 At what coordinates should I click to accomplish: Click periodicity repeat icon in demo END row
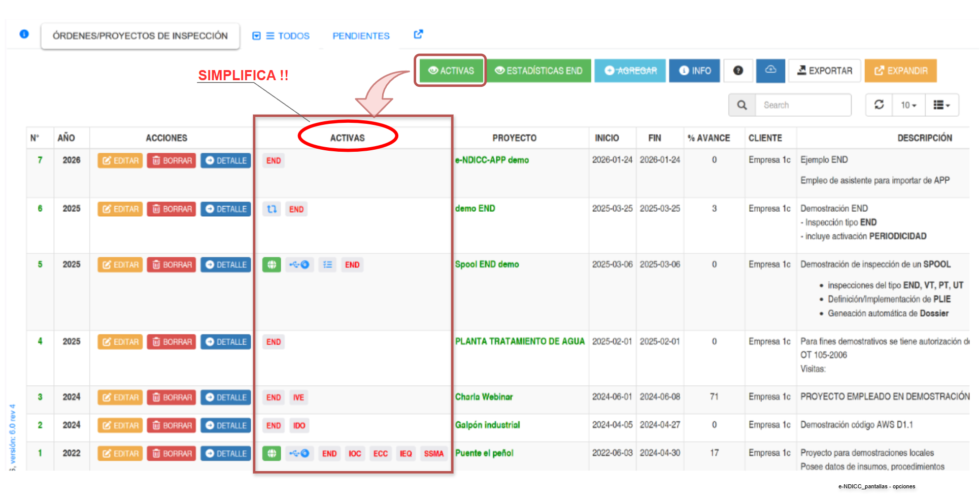pos(272,209)
